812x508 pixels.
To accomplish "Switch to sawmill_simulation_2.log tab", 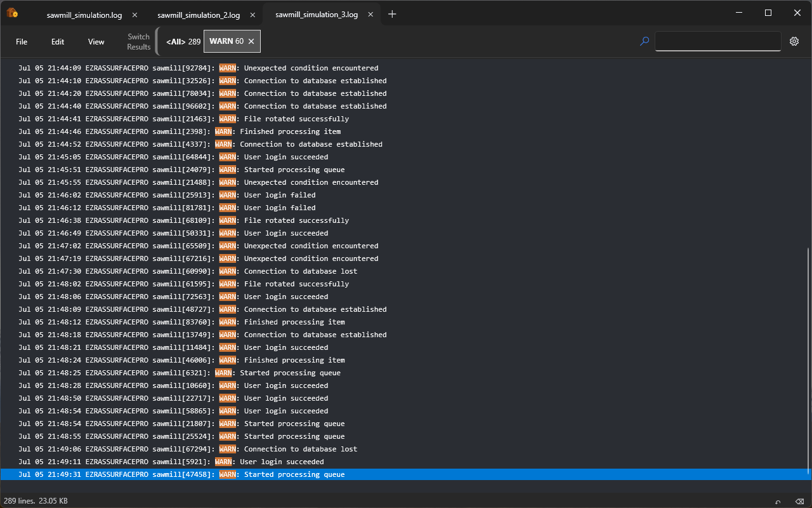I will [199, 15].
